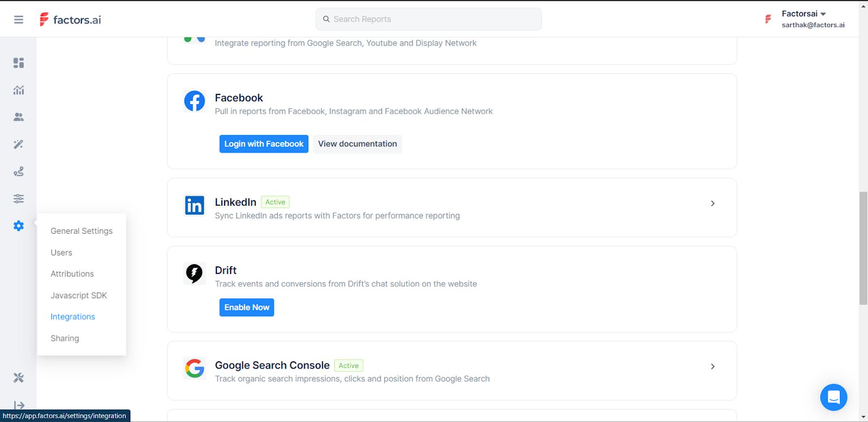The image size is (868, 422).
Task: Open the hamburger menu icon
Action: coord(18,20)
